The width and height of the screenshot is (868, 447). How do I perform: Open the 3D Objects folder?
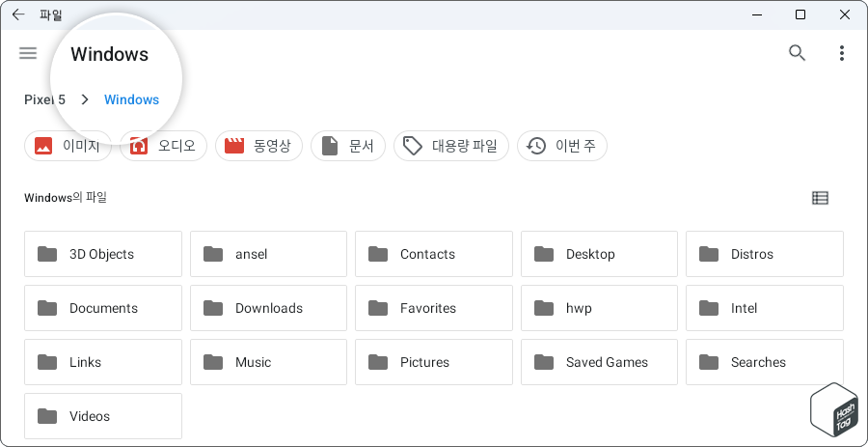point(103,254)
